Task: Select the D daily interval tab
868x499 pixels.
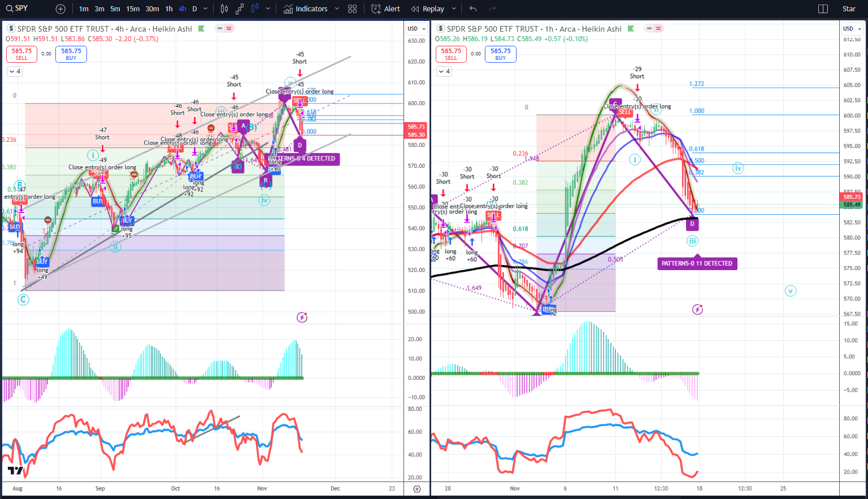Action: coord(195,9)
